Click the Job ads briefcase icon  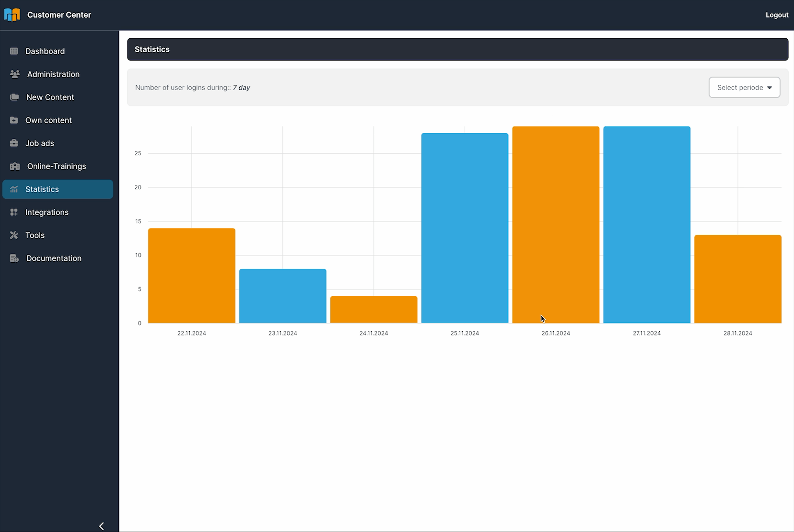(14, 143)
